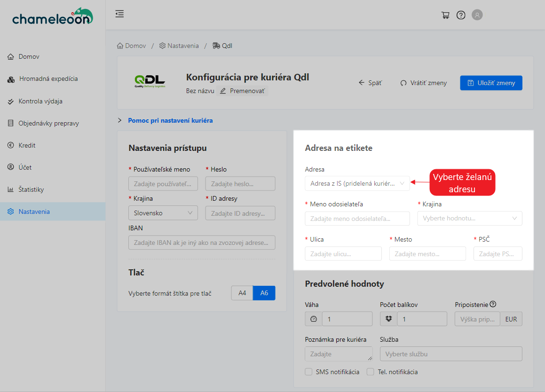Open the user avatar icon
Viewport: 545px width, 392px height.
click(x=477, y=15)
